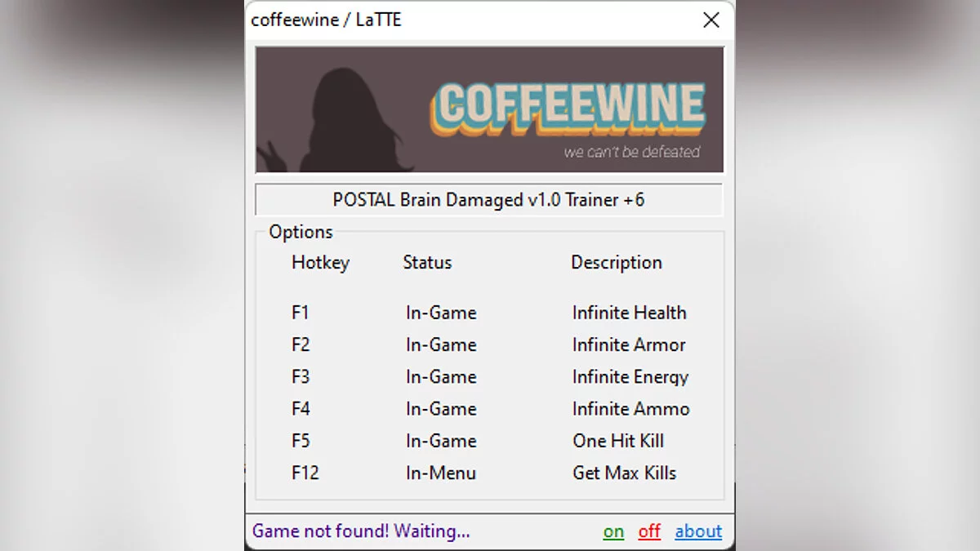Select the Infinite Health description
Viewport: 980px width, 551px height.
coord(629,313)
